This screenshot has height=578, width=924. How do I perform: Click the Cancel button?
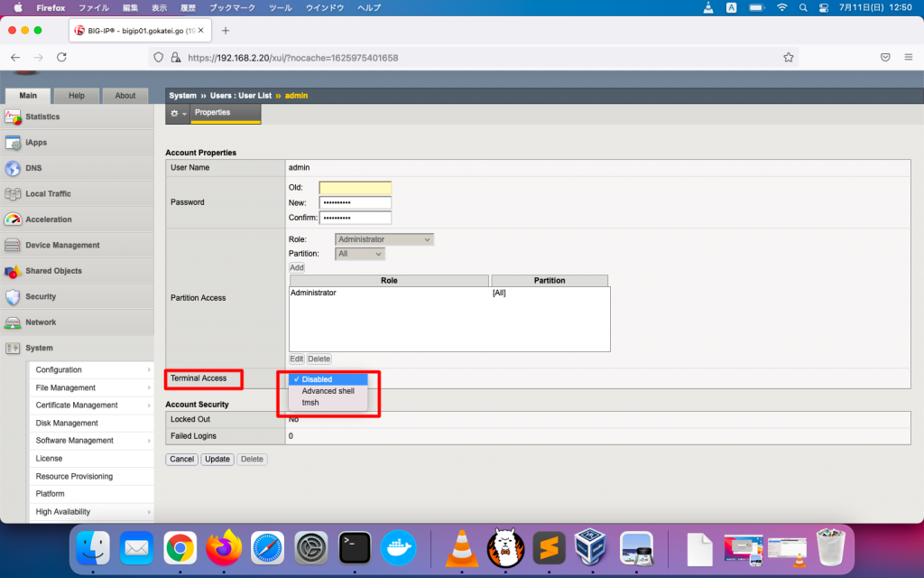coord(182,459)
